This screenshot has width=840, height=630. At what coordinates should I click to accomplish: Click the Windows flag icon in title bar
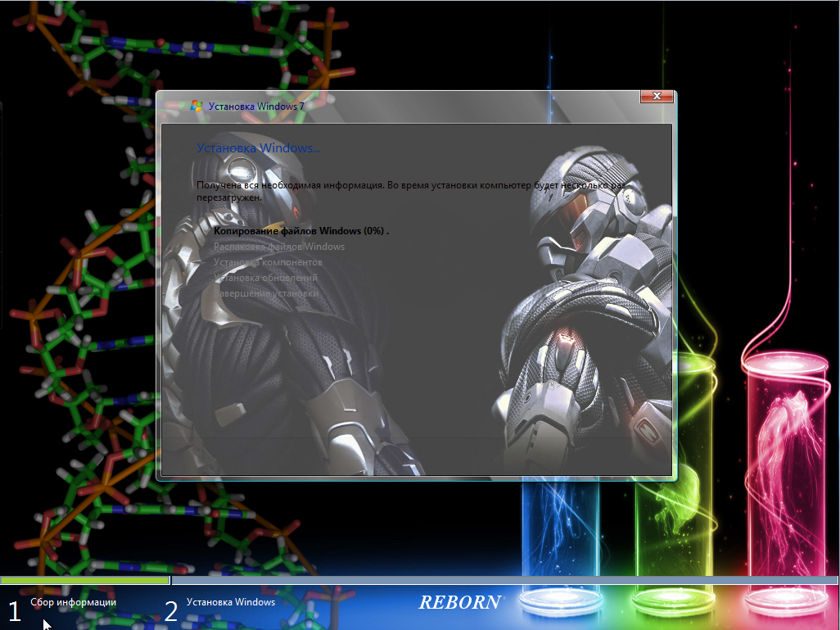[x=196, y=107]
